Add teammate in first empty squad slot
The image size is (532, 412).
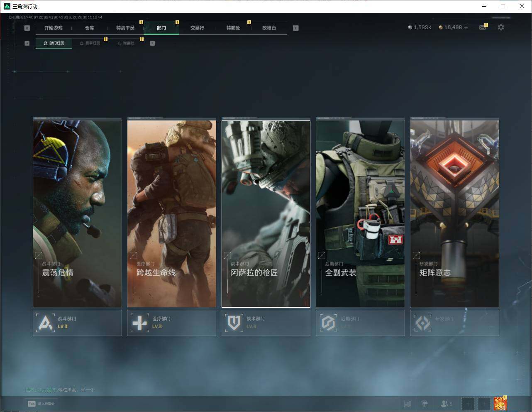468,404
